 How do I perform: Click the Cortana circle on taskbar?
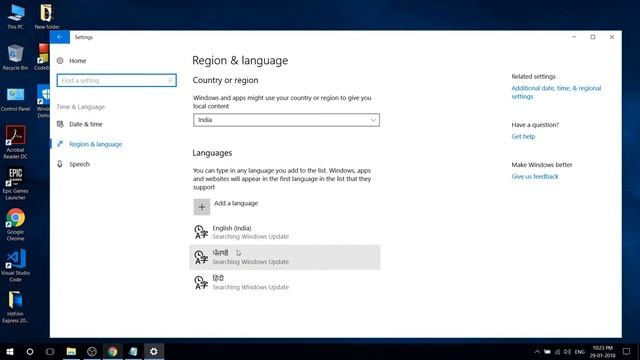[x=30, y=351]
